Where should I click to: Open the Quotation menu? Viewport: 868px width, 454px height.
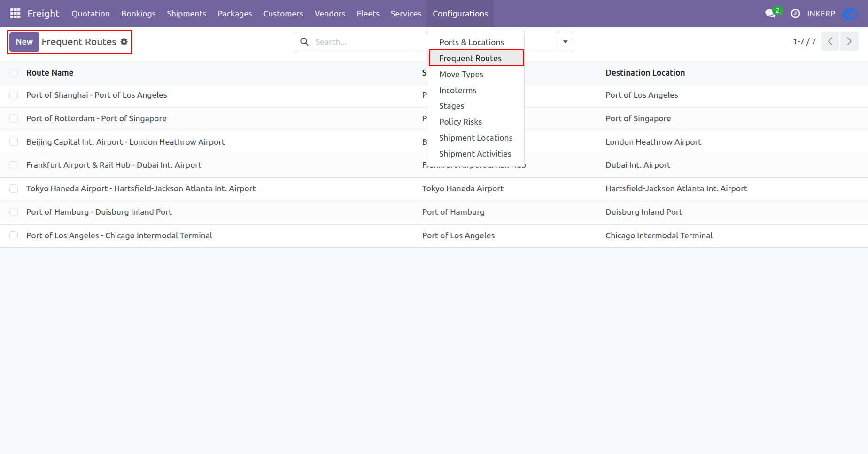[91, 14]
